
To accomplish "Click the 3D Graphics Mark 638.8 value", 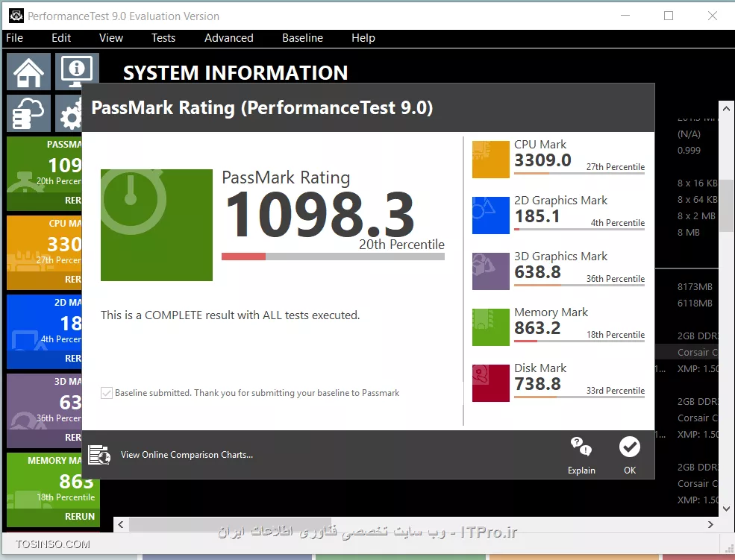I will (x=538, y=272).
